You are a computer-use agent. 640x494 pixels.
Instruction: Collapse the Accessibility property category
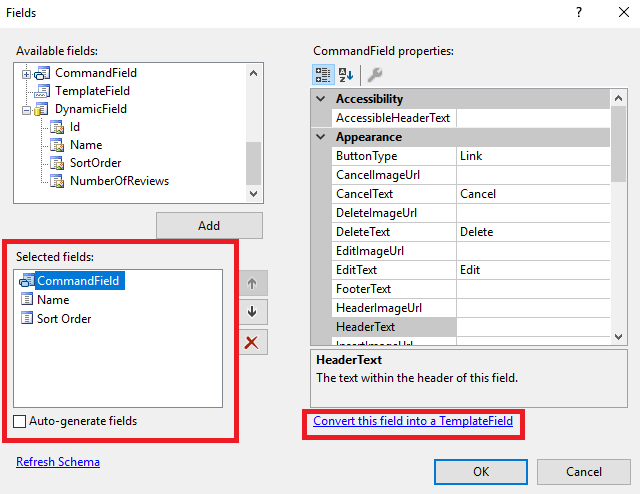(x=321, y=99)
